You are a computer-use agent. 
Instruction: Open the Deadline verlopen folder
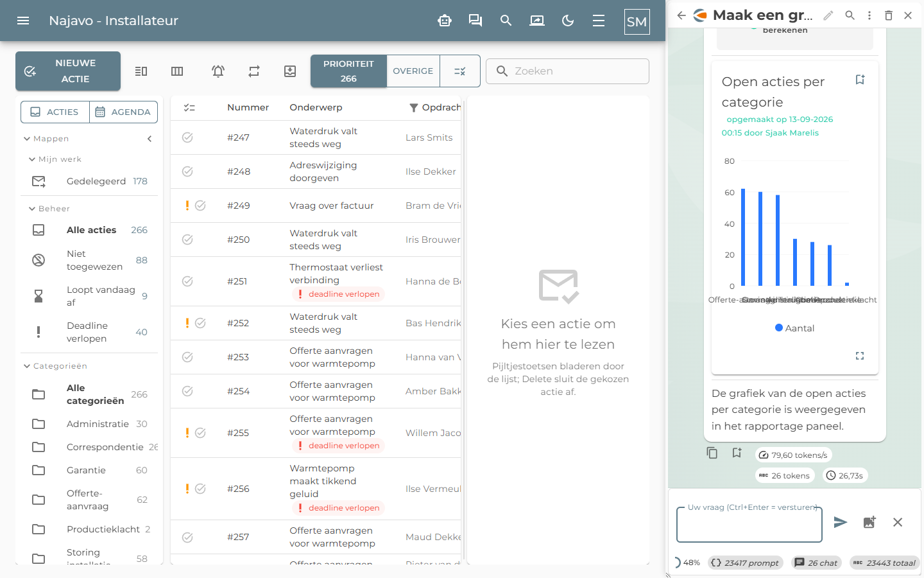(x=89, y=332)
